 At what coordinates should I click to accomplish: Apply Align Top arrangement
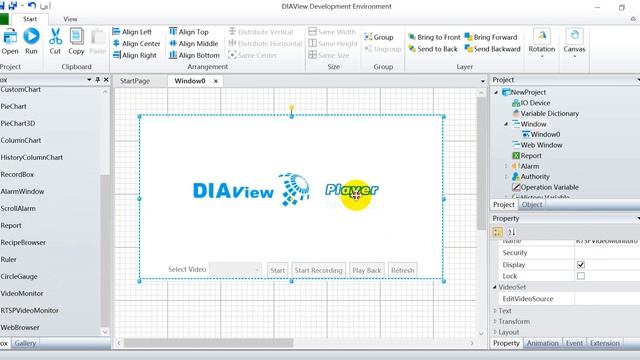coord(189,32)
